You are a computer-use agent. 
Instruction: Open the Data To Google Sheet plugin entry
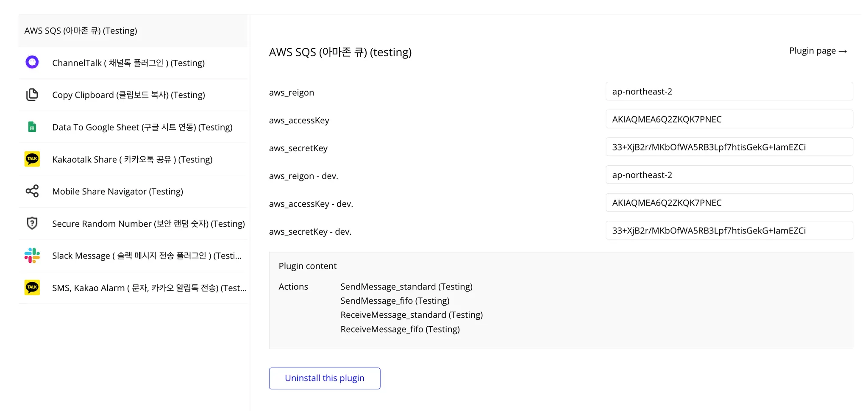pyautogui.click(x=142, y=127)
